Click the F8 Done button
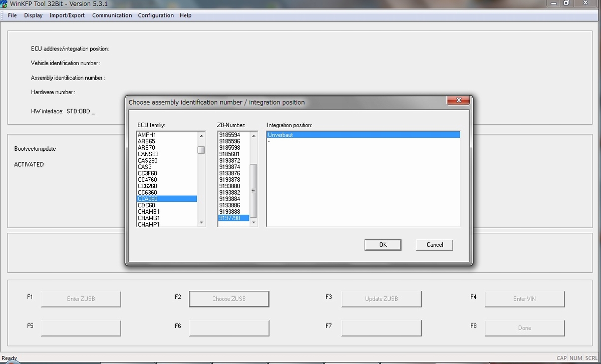The image size is (601, 364). click(x=524, y=328)
